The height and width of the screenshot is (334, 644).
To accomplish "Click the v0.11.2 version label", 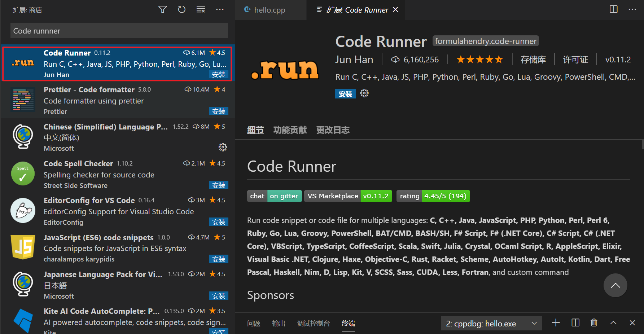I will pos(618,60).
